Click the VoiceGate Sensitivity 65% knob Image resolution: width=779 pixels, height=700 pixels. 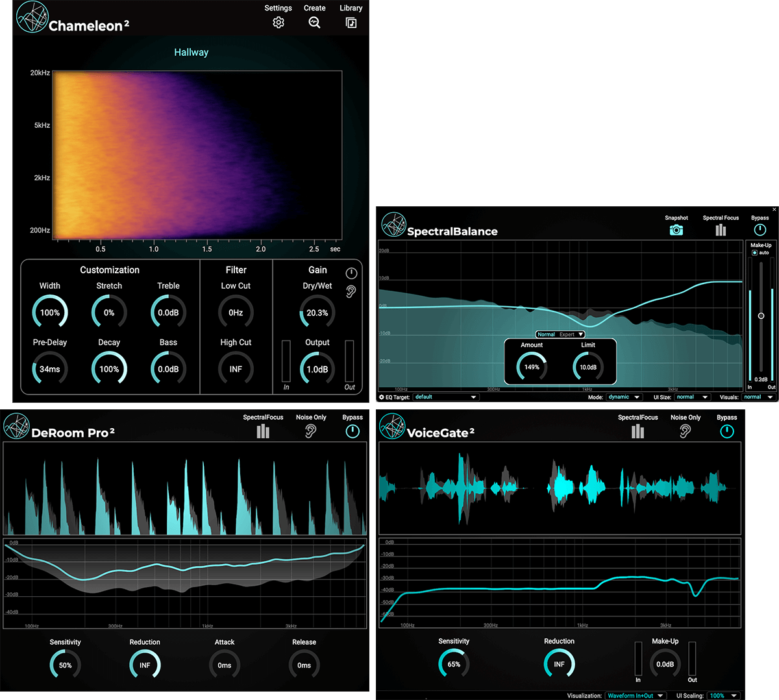454,664
